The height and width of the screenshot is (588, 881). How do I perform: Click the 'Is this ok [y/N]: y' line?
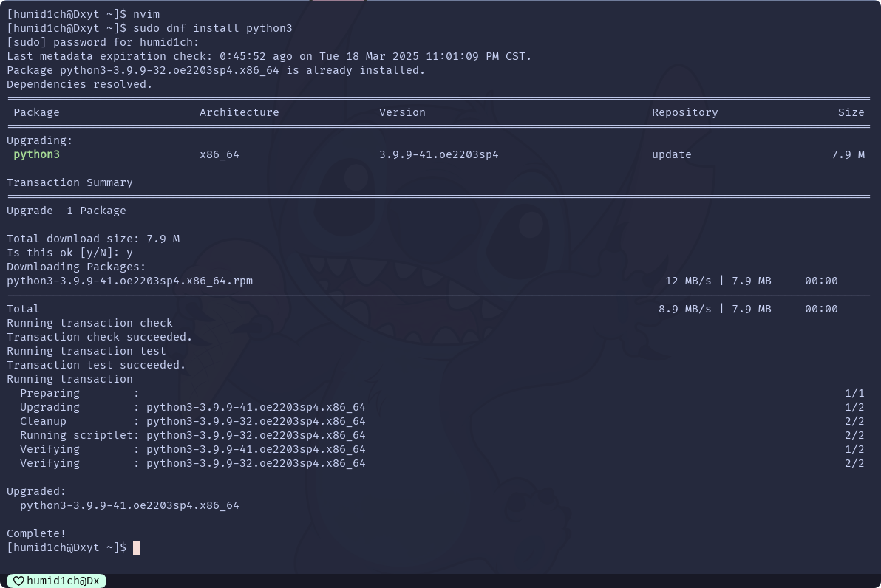[x=69, y=253]
